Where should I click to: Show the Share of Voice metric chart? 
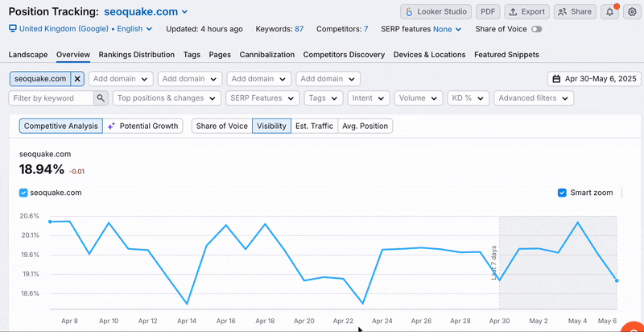click(222, 127)
